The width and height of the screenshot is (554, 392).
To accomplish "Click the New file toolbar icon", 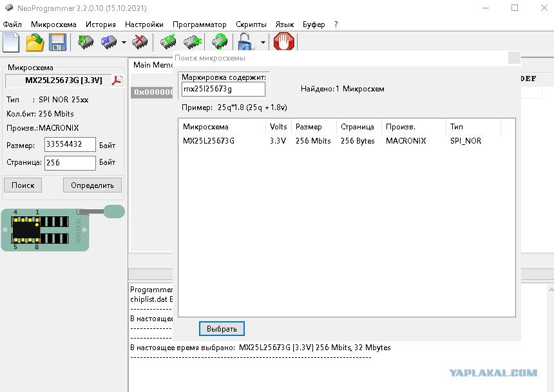I will click(11, 42).
